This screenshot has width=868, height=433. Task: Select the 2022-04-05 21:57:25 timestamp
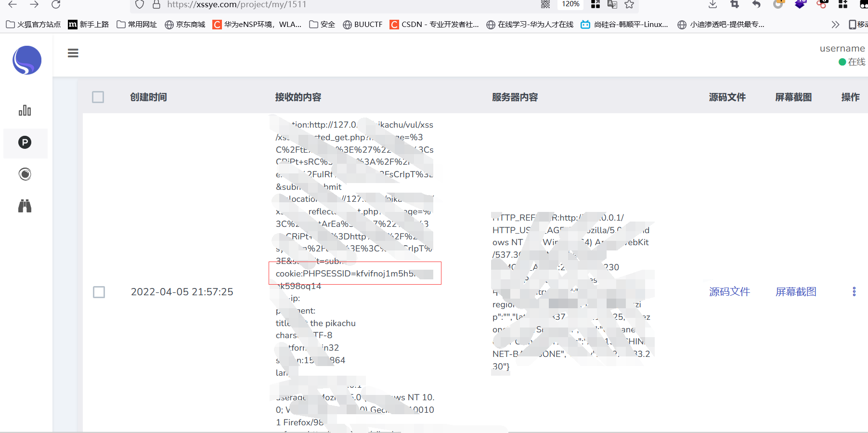point(182,292)
